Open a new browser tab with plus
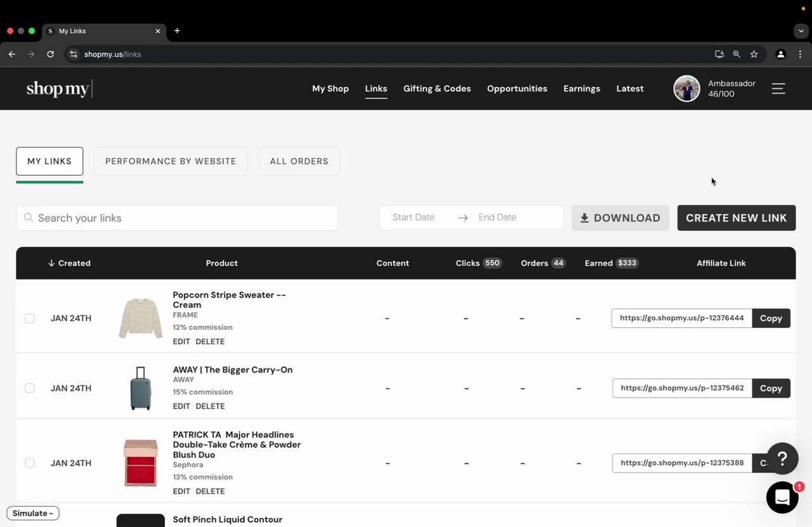This screenshot has height=527, width=812. pos(177,30)
